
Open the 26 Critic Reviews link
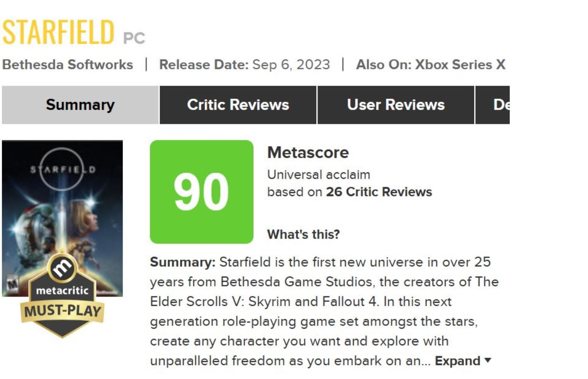point(379,192)
